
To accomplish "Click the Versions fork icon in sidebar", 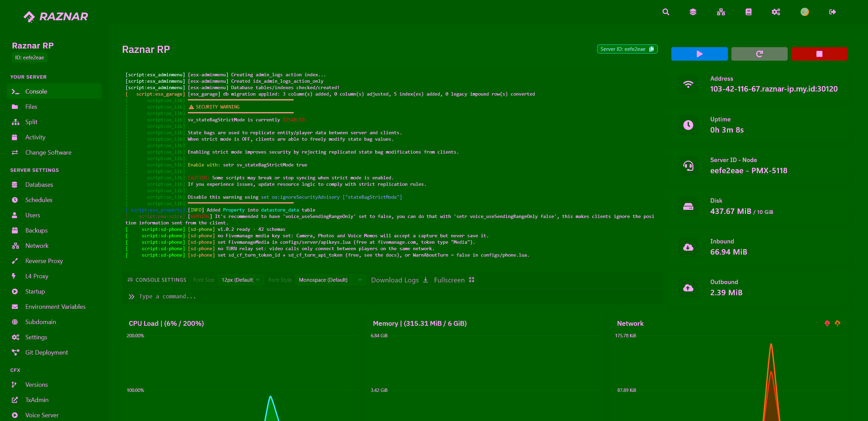I will coord(14,385).
